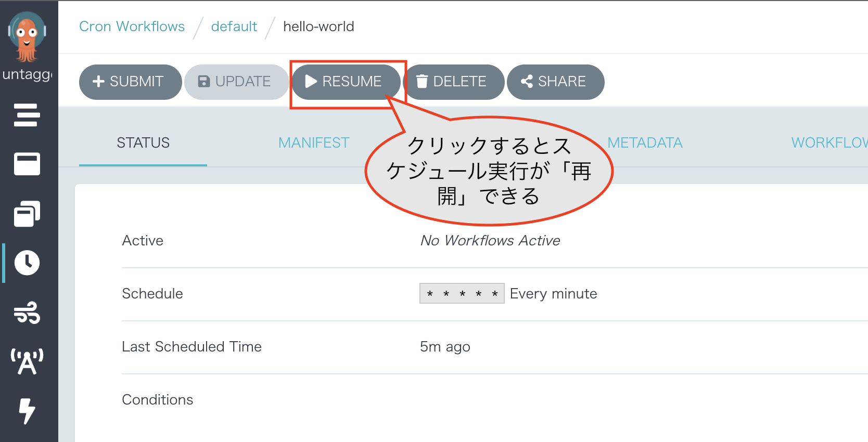Switch to the WORKFLOW tab

pos(829,142)
